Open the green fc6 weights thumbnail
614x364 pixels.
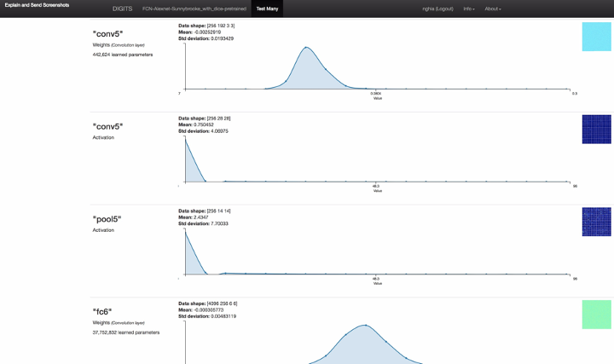(596, 315)
